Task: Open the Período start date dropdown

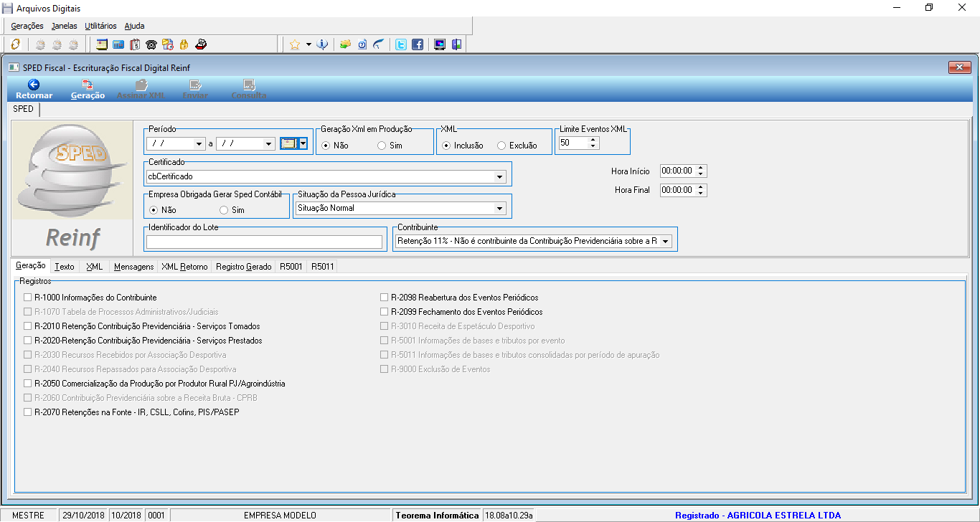Action: pyautogui.click(x=199, y=143)
